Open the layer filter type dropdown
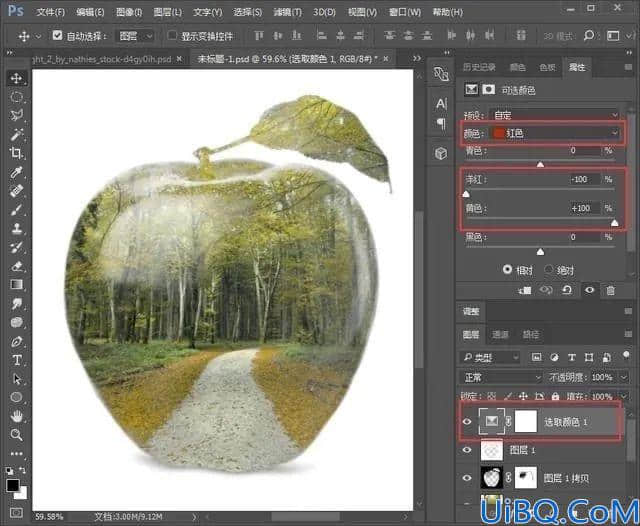This screenshot has height=526, width=640. 490,357
